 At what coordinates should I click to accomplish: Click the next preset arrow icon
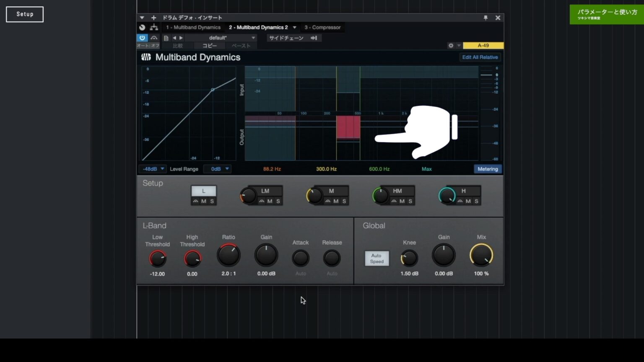pos(180,38)
